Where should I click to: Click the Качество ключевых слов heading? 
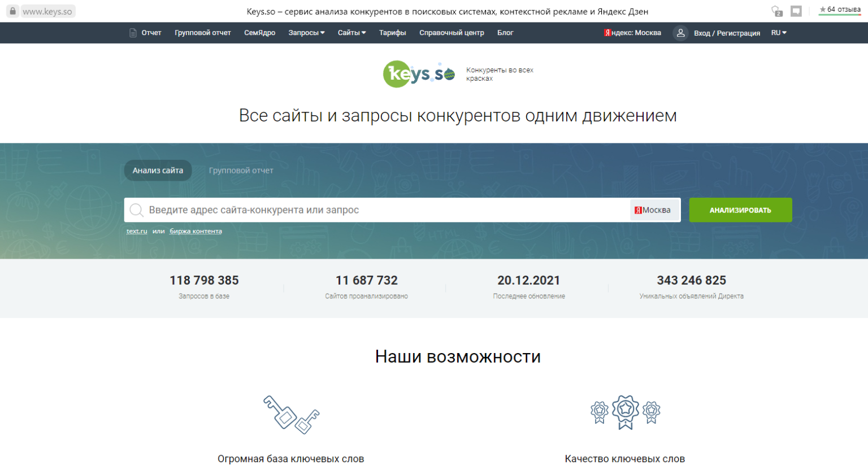(x=625, y=459)
